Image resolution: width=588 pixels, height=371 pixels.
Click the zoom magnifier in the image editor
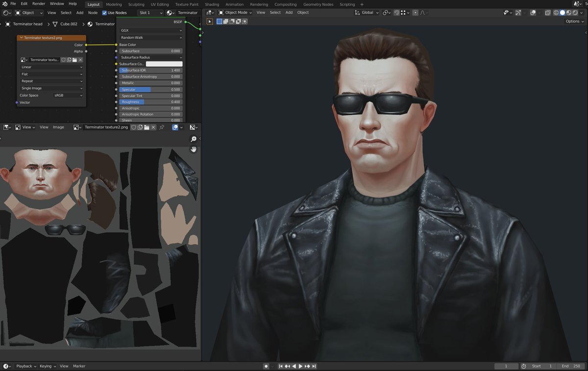tap(194, 140)
